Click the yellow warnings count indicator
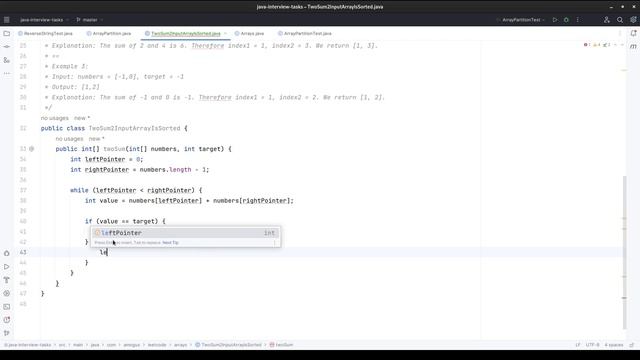The height and width of the screenshot is (360, 640). click(596, 44)
